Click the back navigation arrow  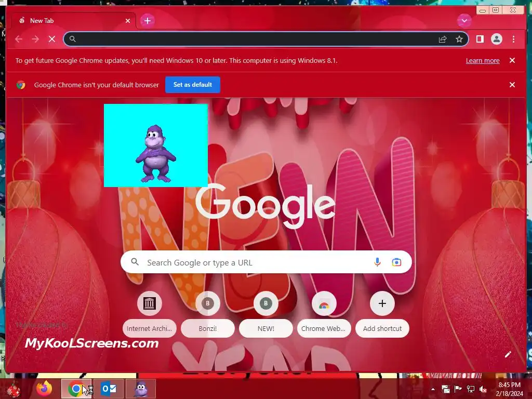tap(19, 39)
